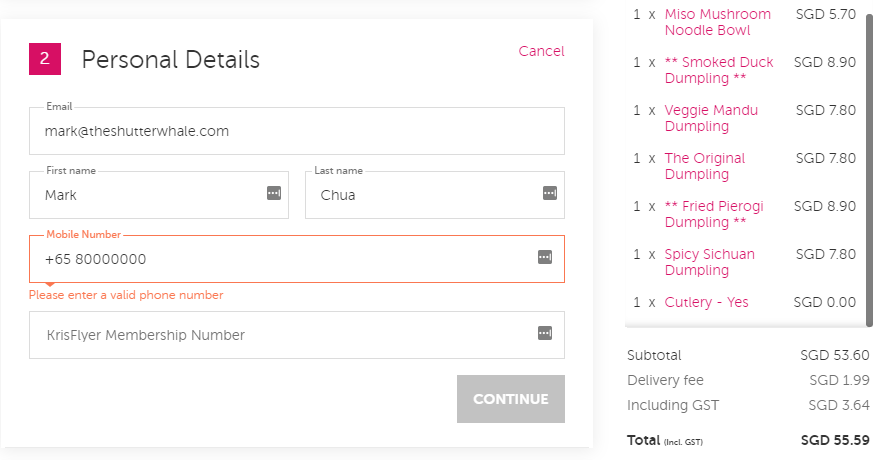
Task: Click autofill icon in Mobile Number field
Action: coord(545,257)
